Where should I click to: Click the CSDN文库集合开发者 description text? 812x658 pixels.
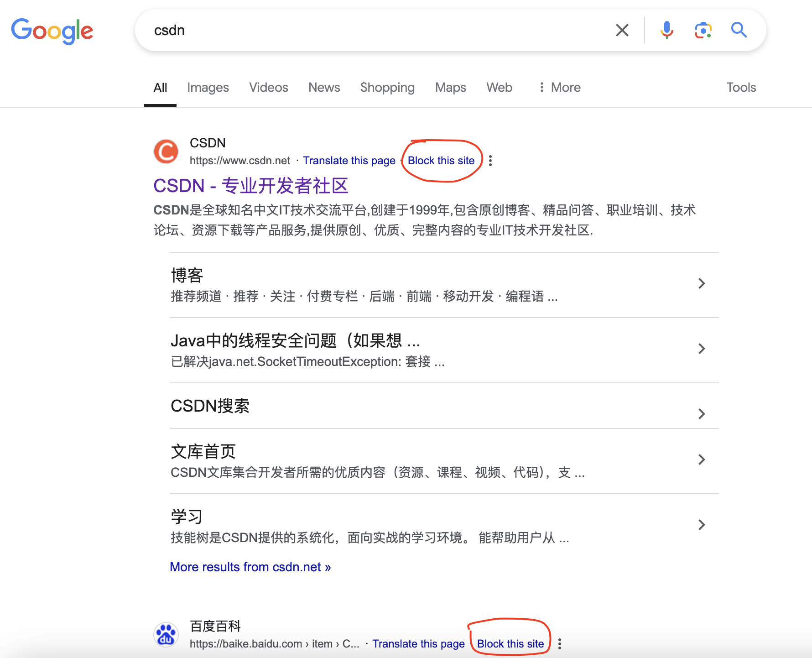[x=378, y=472]
